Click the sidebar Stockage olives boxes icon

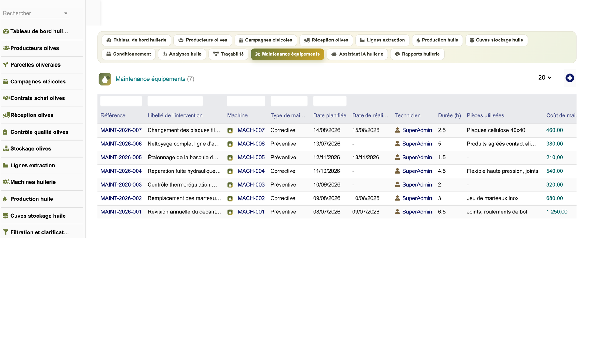[6, 148]
